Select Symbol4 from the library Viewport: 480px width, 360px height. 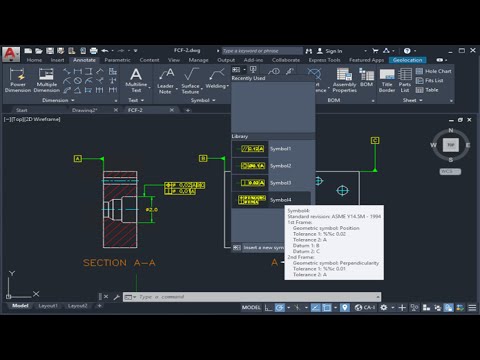[x=271, y=200]
